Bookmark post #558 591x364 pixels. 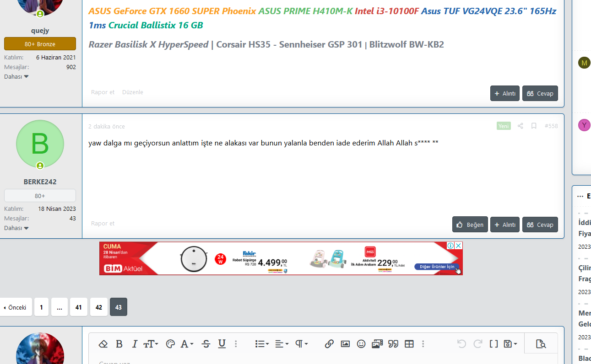[x=534, y=126]
